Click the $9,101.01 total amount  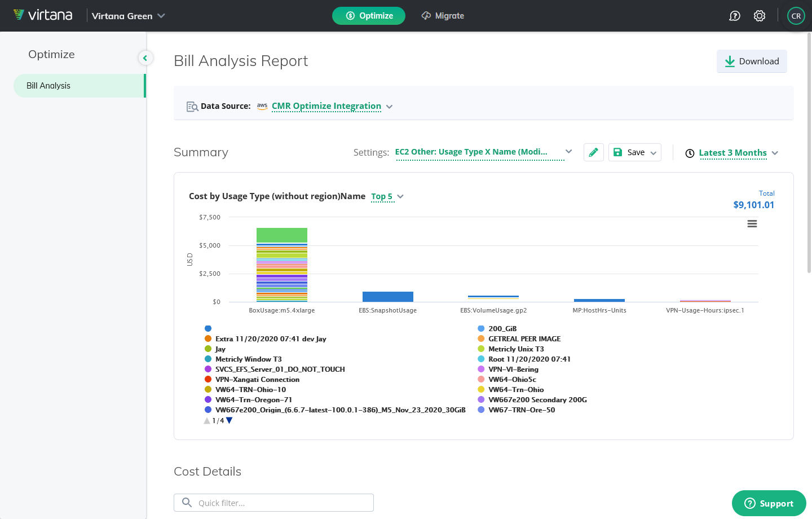pyautogui.click(x=753, y=205)
